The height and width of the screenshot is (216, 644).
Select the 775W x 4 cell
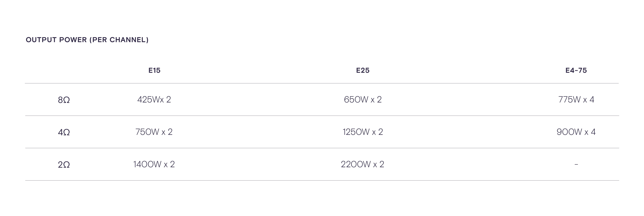pyautogui.click(x=576, y=100)
